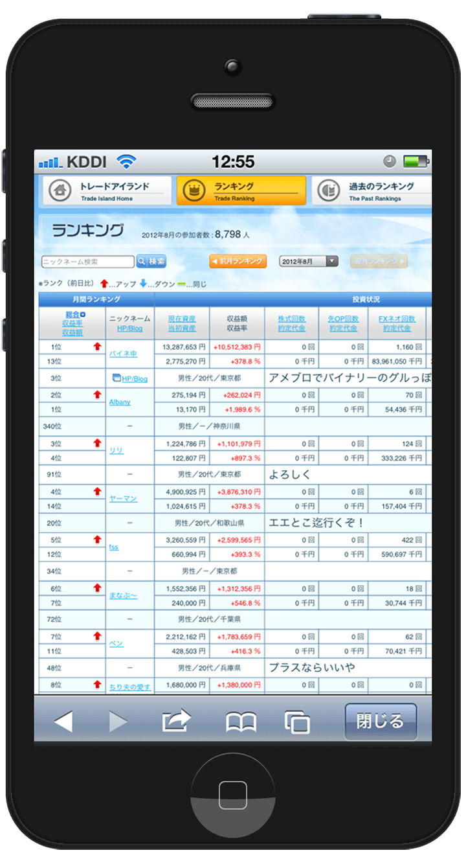Sort by 株式回数 column link
Viewport: 466px width, 868px height.
click(291, 319)
